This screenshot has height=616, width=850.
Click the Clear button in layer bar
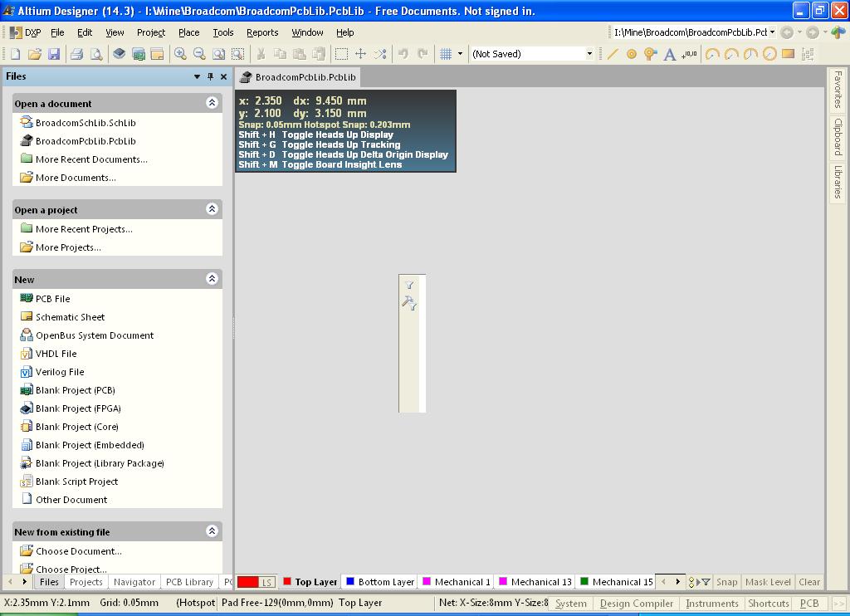808,582
